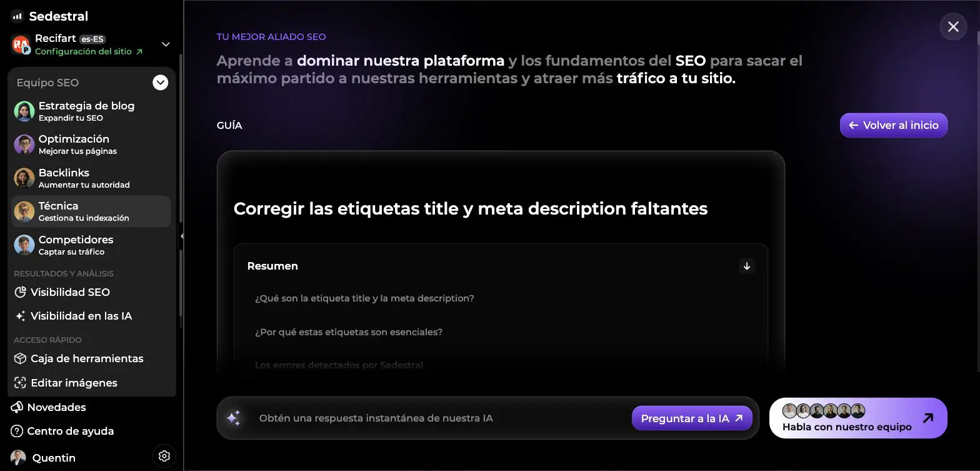The height and width of the screenshot is (471, 980).
Task: Click the arrow icon on Habla con nuestro equipo
Action: coord(928,418)
